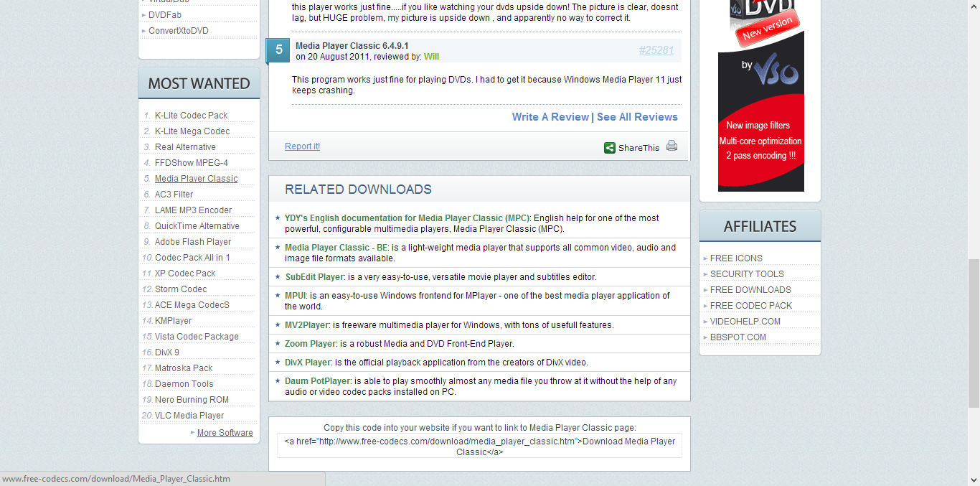The height and width of the screenshot is (486, 980).
Task: Click Storm Codec link
Action: pyautogui.click(x=181, y=289)
